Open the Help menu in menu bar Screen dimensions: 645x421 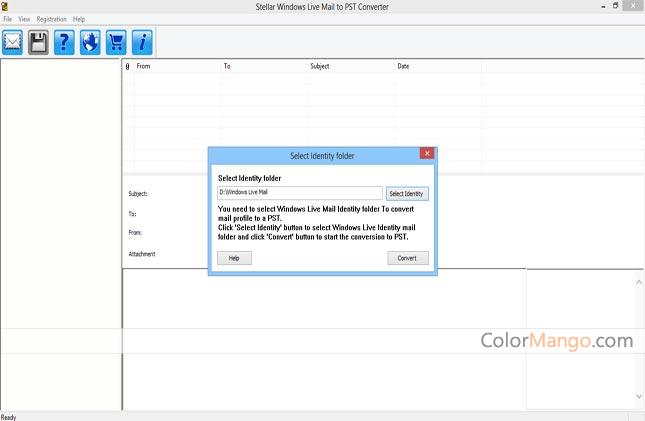tap(79, 19)
